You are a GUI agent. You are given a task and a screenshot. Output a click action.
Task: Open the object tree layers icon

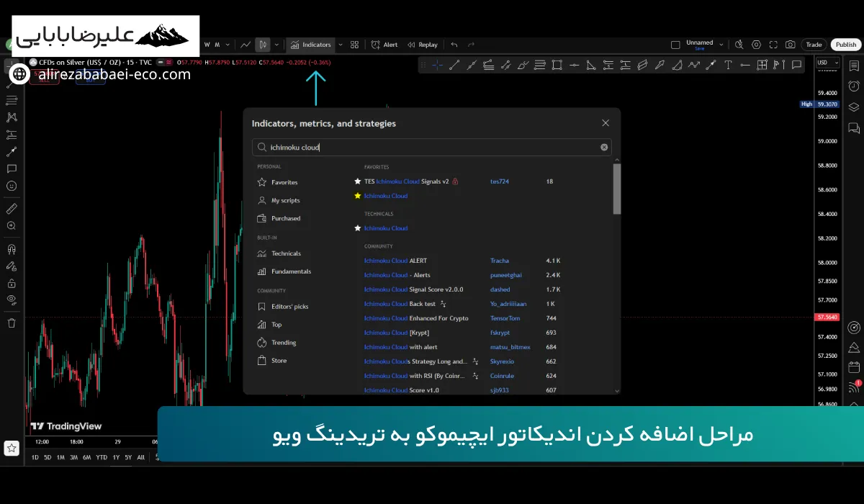(854, 107)
